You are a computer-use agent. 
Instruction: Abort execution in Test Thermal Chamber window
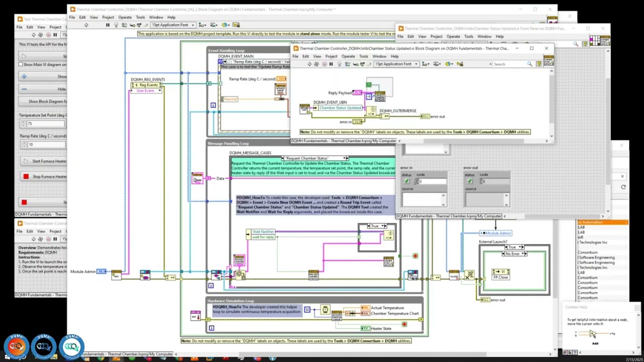(49, 35)
